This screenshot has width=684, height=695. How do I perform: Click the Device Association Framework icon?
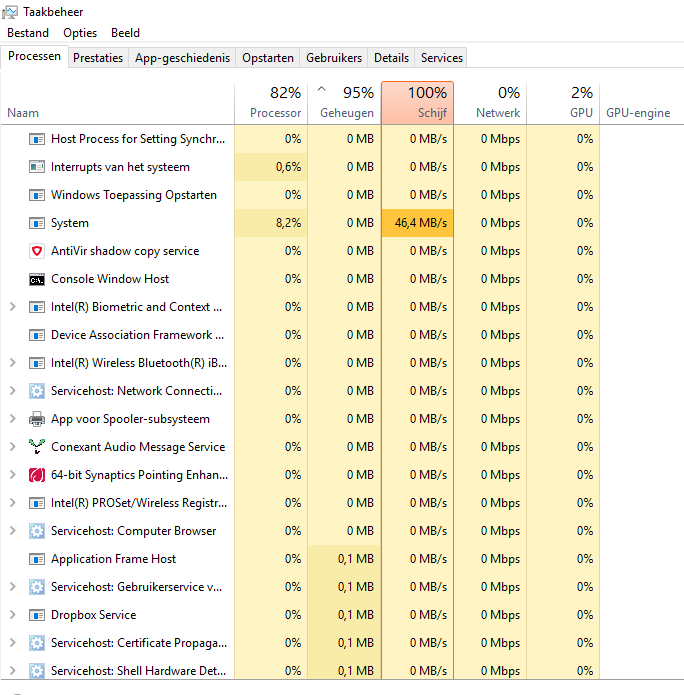coord(37,335)
